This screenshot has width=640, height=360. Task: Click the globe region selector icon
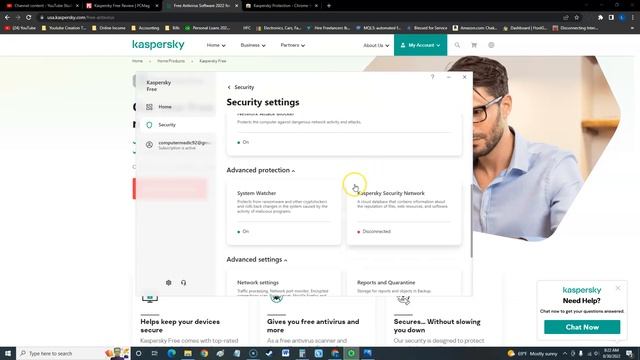pyautogui.click(x=491, y=45)
